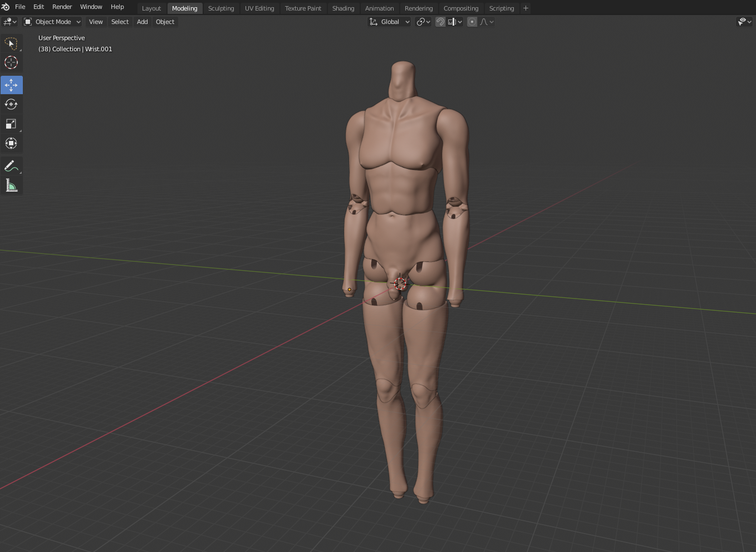
Task: Switch to the Shading workspace tab
Action: pyautogui.click(x=343, y=8)
